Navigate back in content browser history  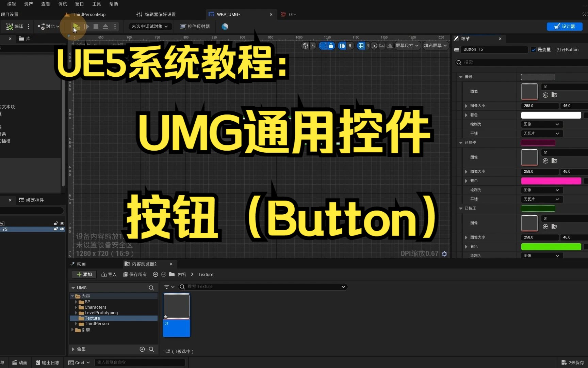pyautogui.click(x=156, y=275)
